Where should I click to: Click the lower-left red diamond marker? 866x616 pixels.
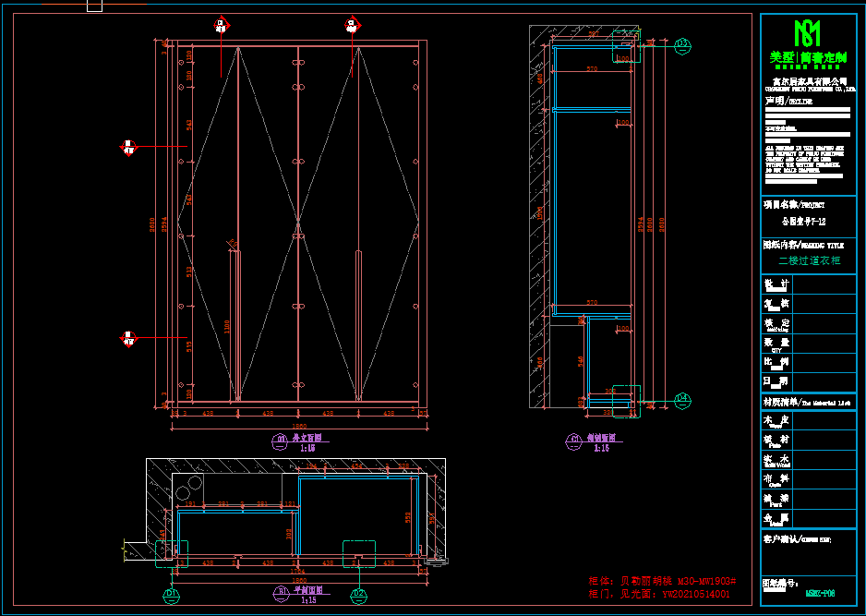128,338
